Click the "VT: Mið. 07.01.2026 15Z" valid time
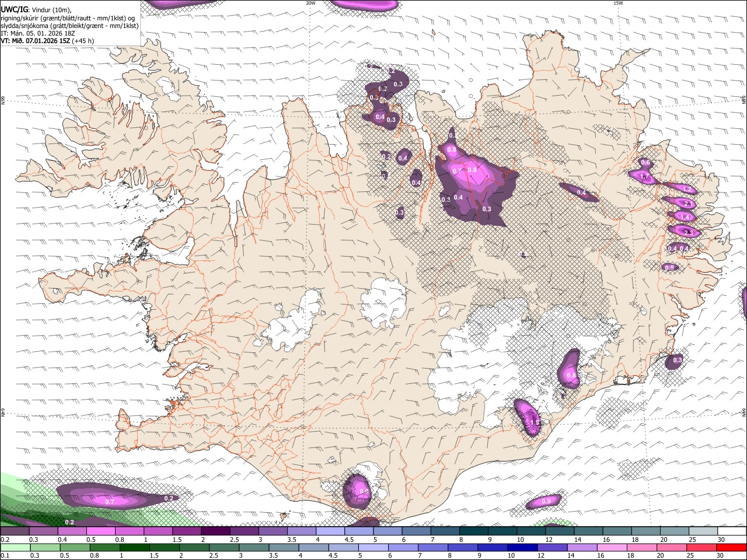This screenshot has width=747, height=560. coord(36,41)
